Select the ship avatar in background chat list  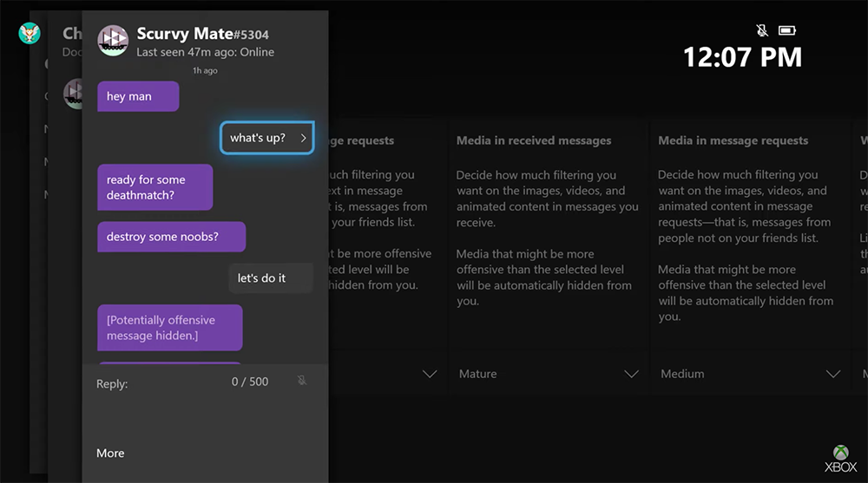coord(73,94)
